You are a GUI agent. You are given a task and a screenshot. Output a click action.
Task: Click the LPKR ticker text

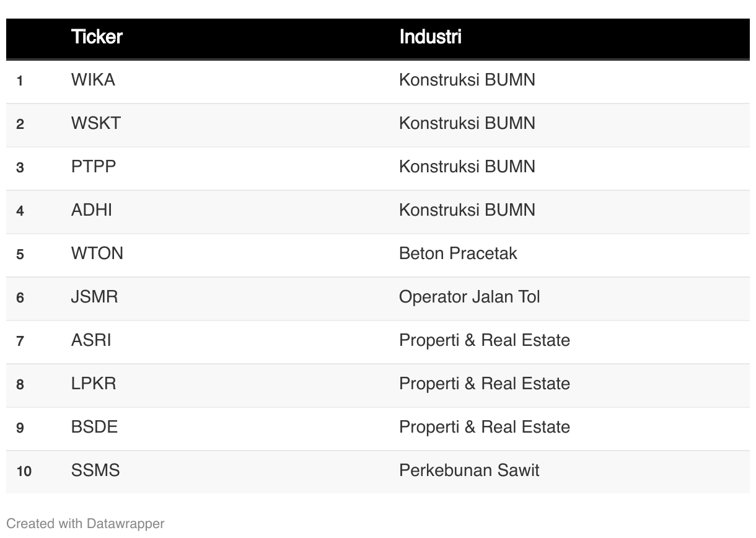tap(94, 384)
